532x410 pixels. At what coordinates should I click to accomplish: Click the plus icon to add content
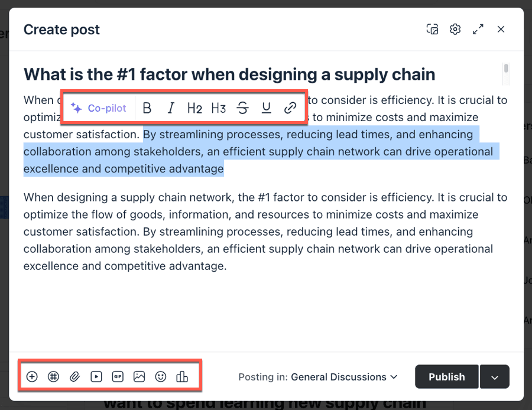[32, 376]
